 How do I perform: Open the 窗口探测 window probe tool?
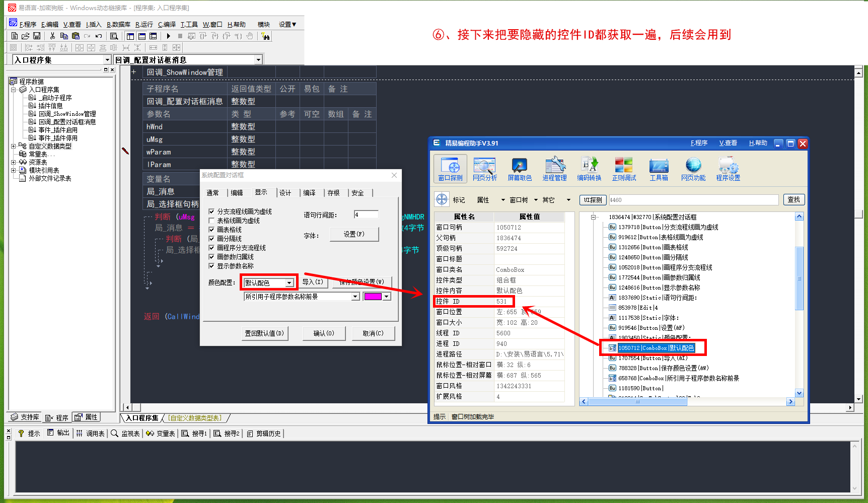(450, 169)
